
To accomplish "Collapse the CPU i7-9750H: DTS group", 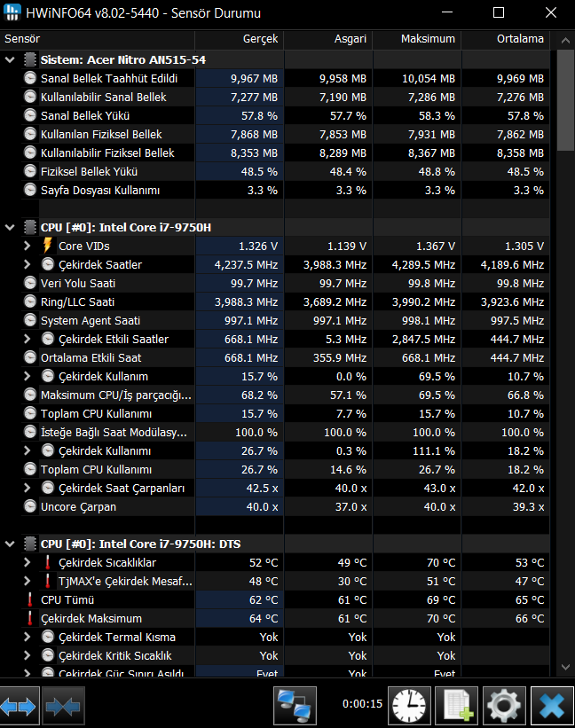I will (x=10, y=544).
